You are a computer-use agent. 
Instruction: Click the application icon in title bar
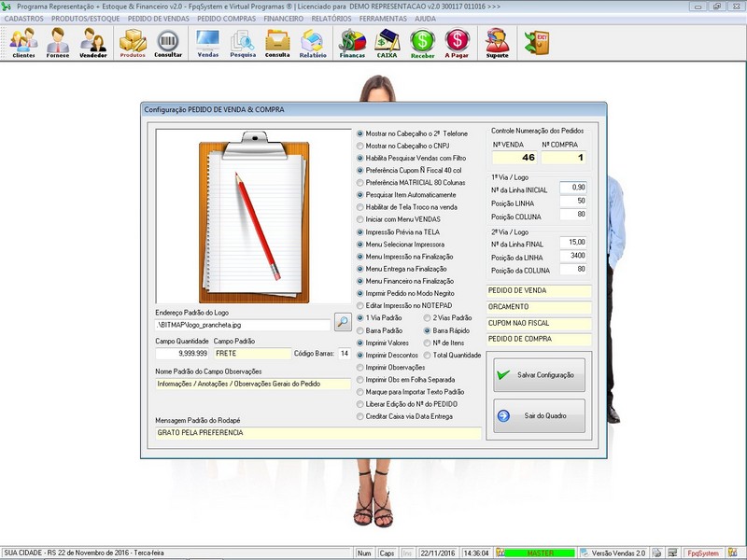(x=7, y=7)
